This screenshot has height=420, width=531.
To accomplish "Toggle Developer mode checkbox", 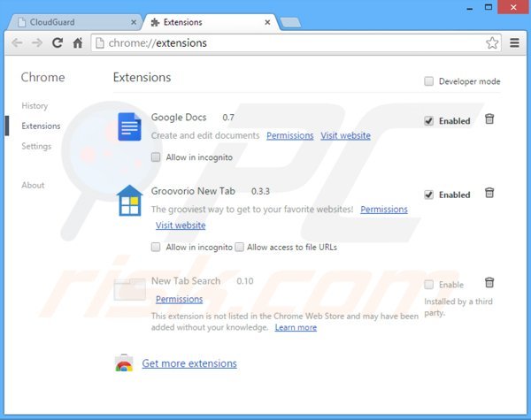I will tap(428, 81).
